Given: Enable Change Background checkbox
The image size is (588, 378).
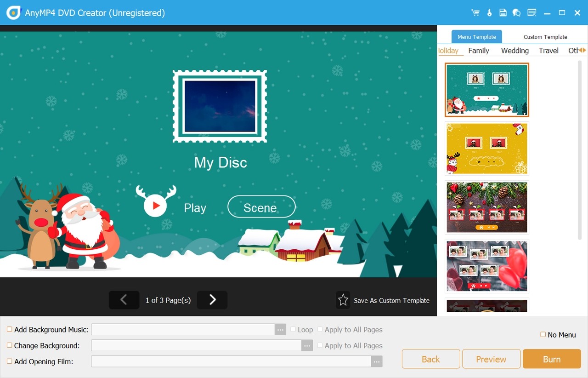Looking at the screenshot, I should (x=10, y=345).
